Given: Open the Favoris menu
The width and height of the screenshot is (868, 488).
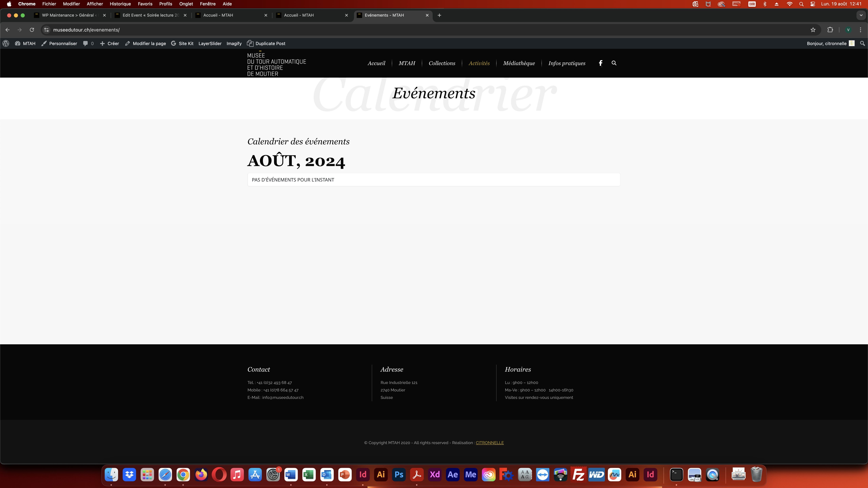Looking at the screenshot, I should click(145, 4).
